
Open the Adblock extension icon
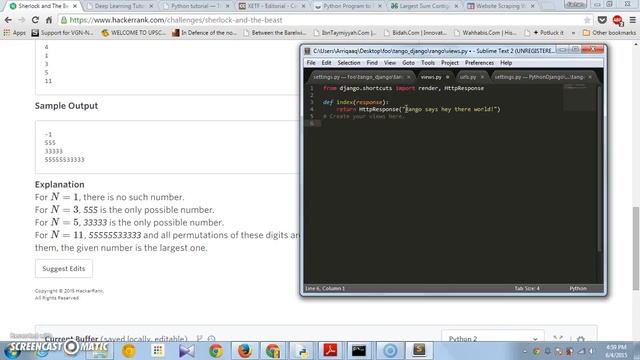(617, 20)
